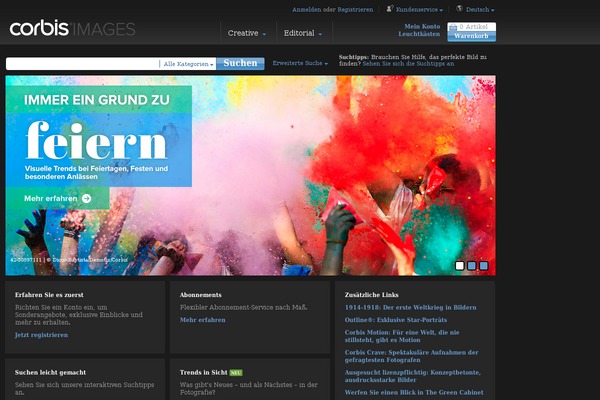This screenshot has width=600, height=400.
Task: Open 'Werfen Sie einen Blick in The Green Cabinet'
Action: click(414, 392)
